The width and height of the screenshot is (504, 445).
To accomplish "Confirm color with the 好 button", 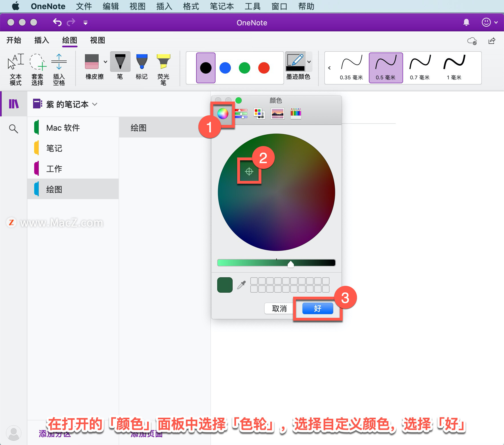I will tap(318, 308).
